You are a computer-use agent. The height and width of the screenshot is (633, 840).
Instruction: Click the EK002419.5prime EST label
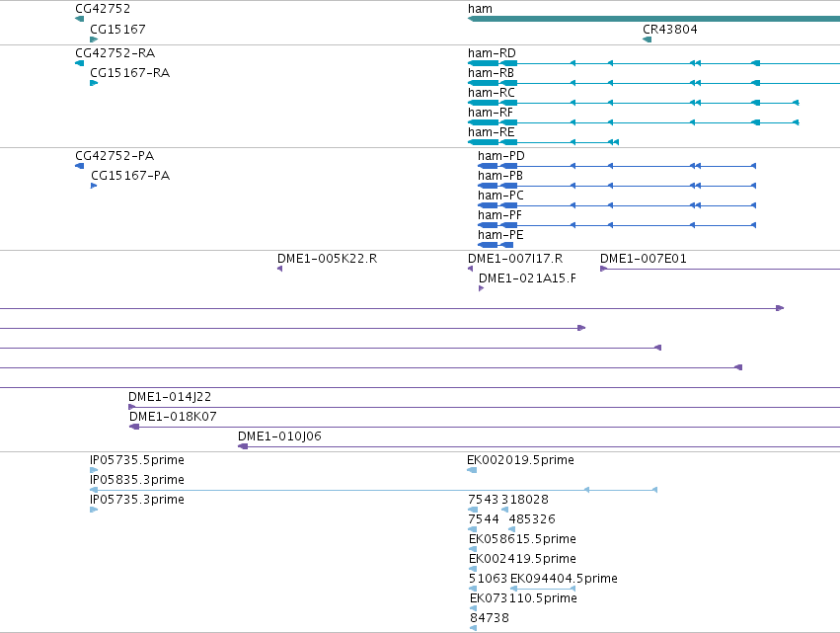(x=523, y=559)
